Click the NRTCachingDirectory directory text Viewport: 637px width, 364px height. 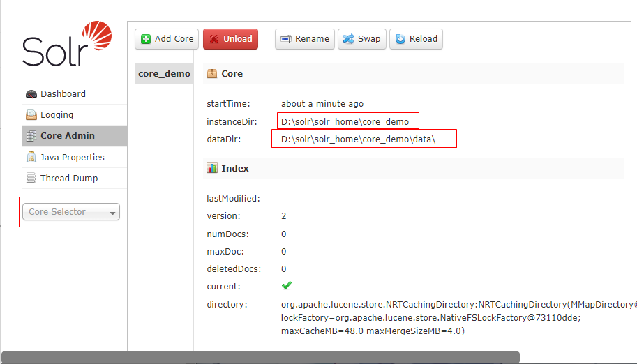click(x=458, y=304)
